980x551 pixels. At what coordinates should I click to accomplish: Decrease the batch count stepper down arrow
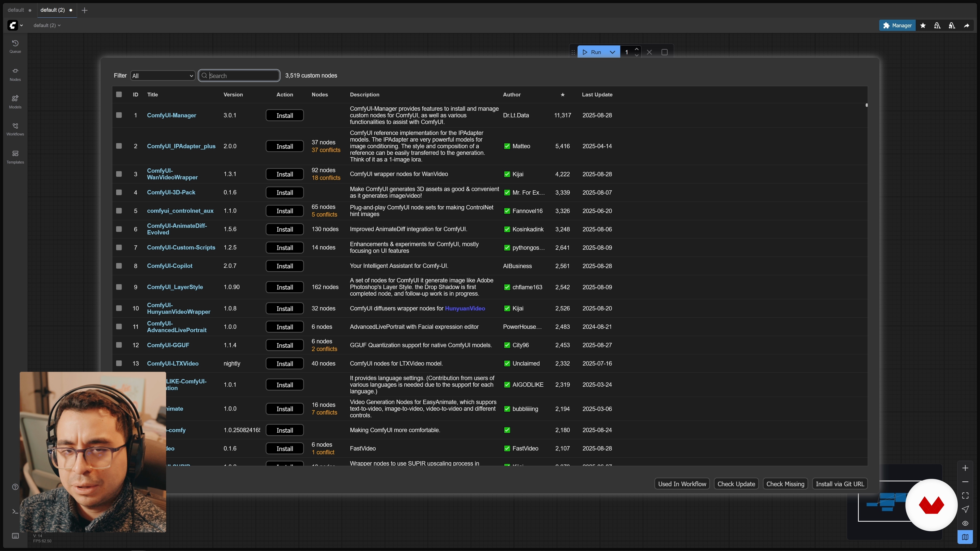click(636, 55)
